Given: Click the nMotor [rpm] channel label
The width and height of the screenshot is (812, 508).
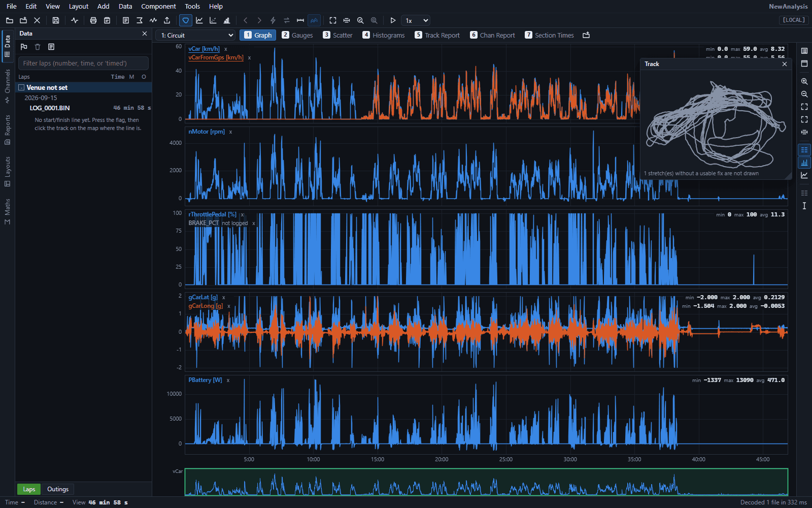Looking at the screenshot, I should point(207,132).
